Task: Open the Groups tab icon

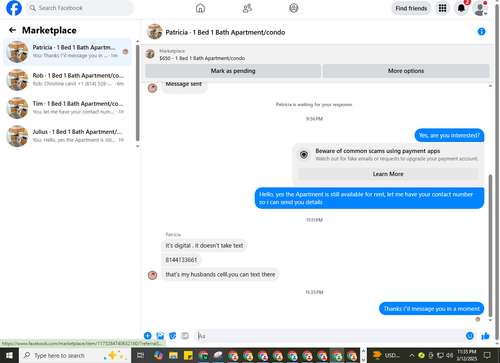Action: coord(294,8)
